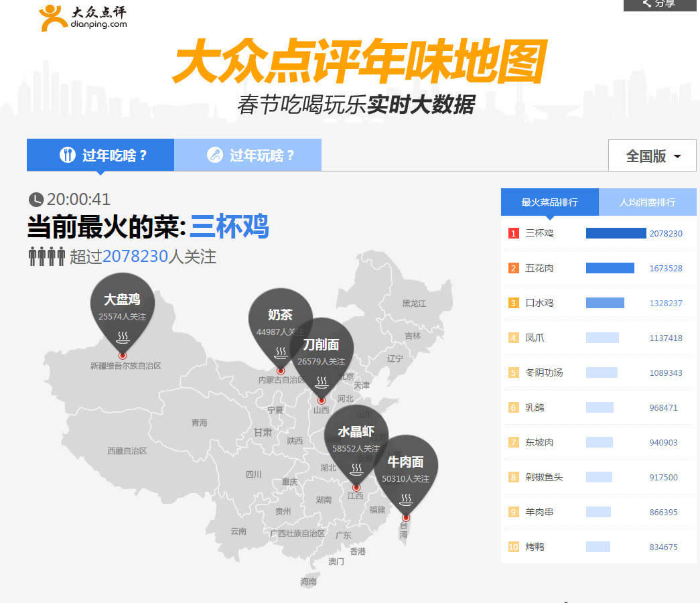The image size is (700, 603).
Task: Click 凤爪 in the ranking list
Action: tap(535, 338)
